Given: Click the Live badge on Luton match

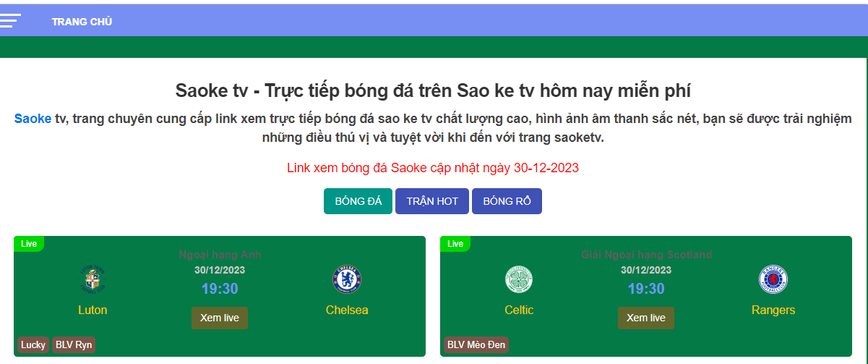Looking at the screenshot, I should 29,244.
